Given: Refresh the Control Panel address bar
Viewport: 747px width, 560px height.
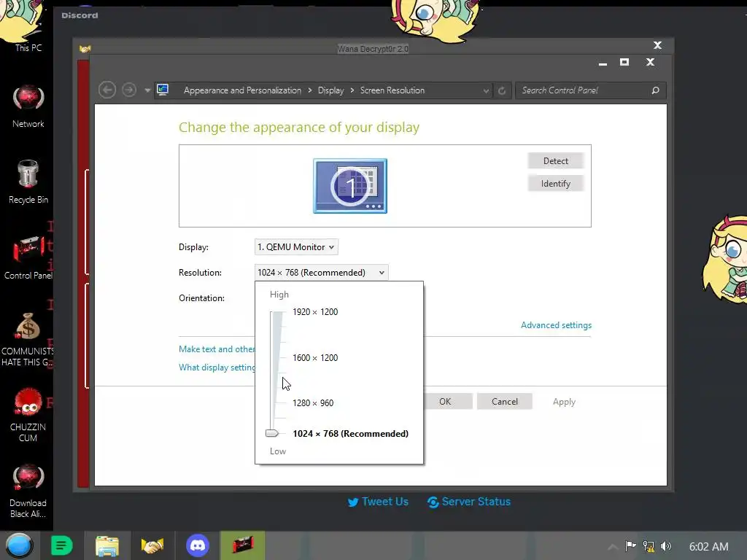Looking at the screenshot, I should (x=502, y=90).
